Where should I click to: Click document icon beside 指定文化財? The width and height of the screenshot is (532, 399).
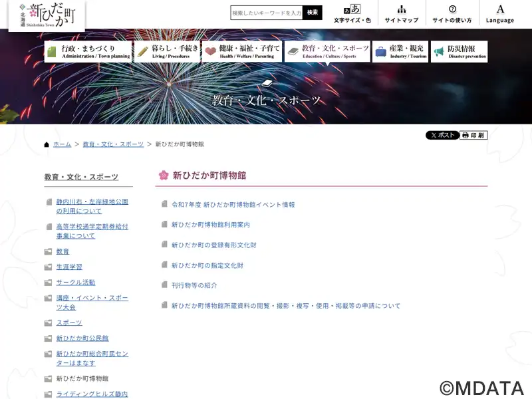click(x=164, y=264)
